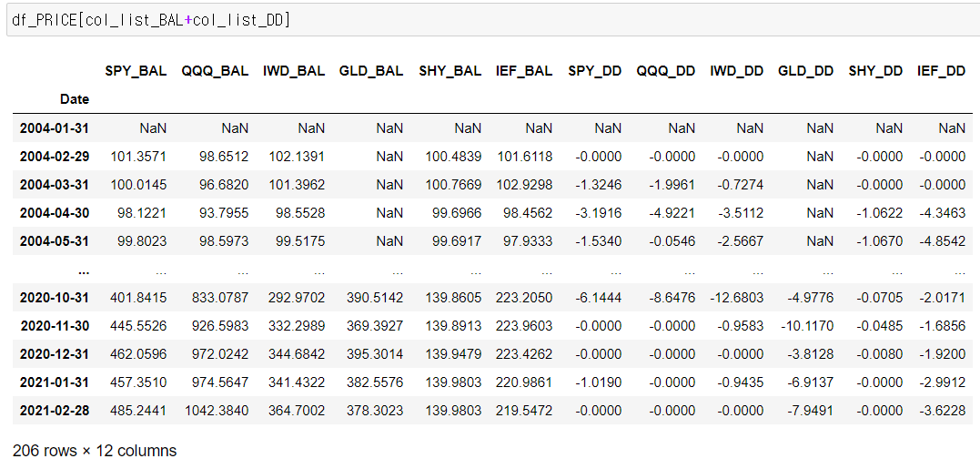Click IEF_BAL value 101.6118
The image size is (980, 469).
click(x=525, y=157)
